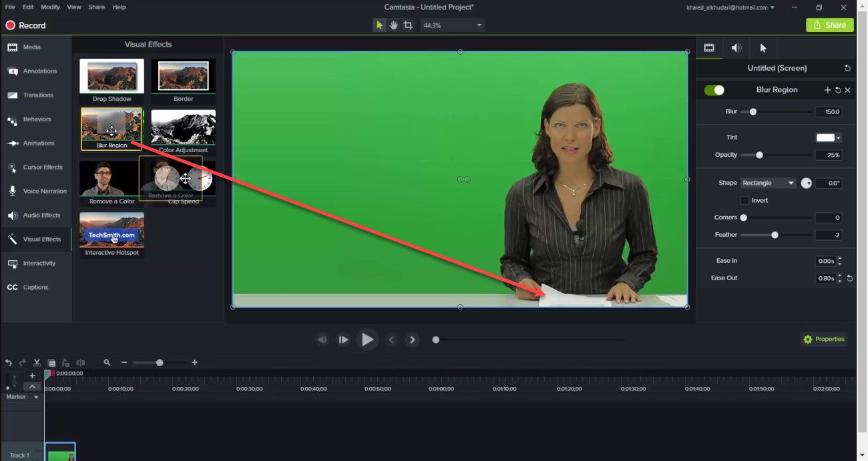The image size is (868, 461).
Task: Open the Interactivity tab
Action: pyautogui.click(x=35, y=264)
